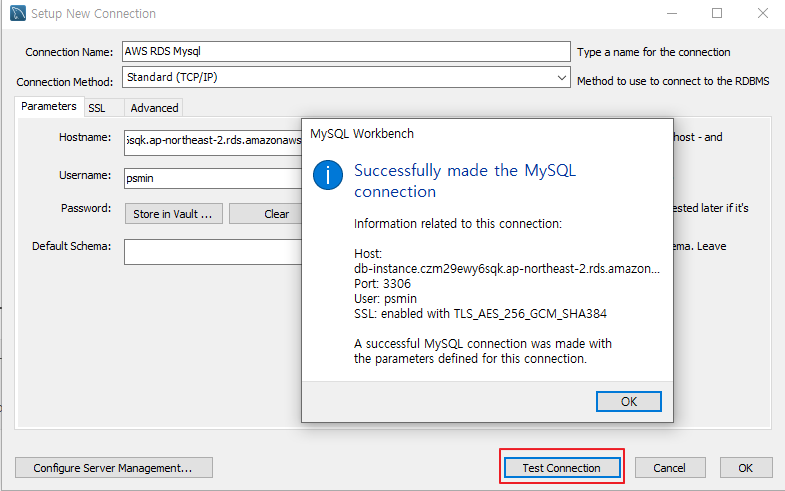Dismiss the success dialog with OK

pos(628,401)
